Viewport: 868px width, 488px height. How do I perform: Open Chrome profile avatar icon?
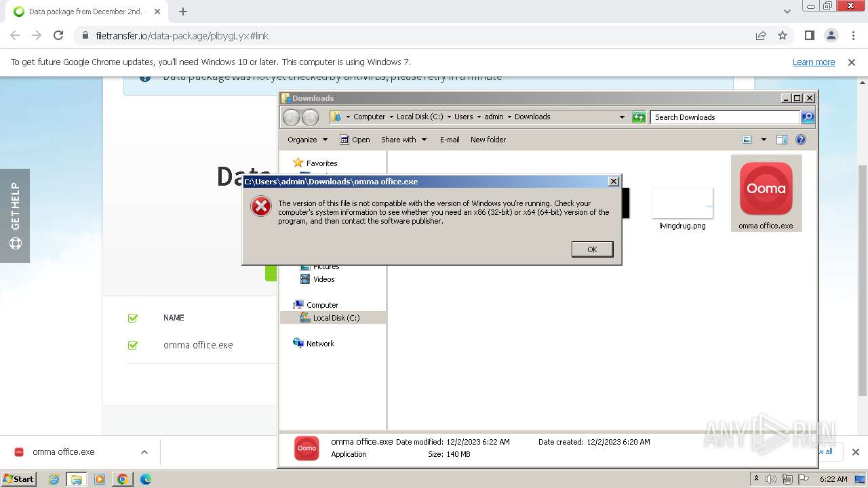pyautogui.click(x=831, y=35)
